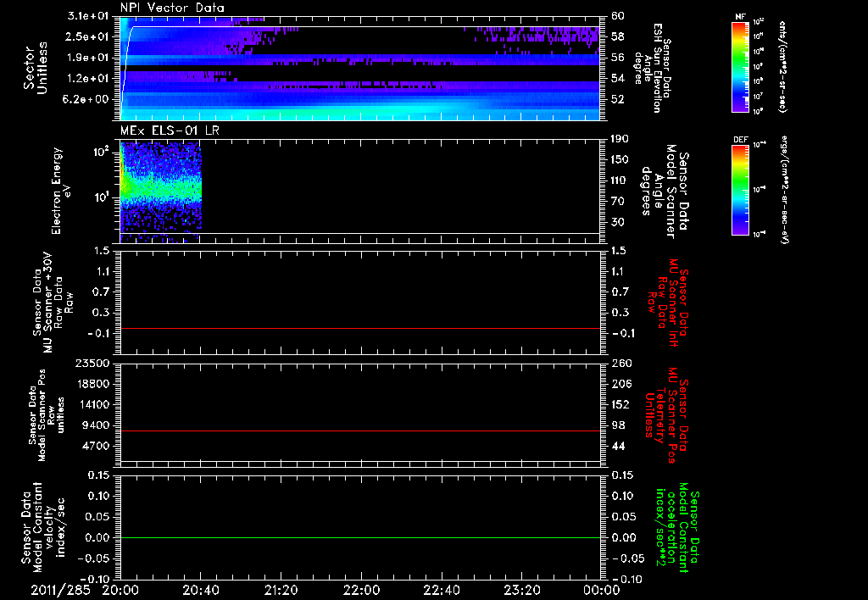This screenshot has width=868, height=600.
Task: Click the '152' telemetry tick value
Action: (x=621, y=404)
